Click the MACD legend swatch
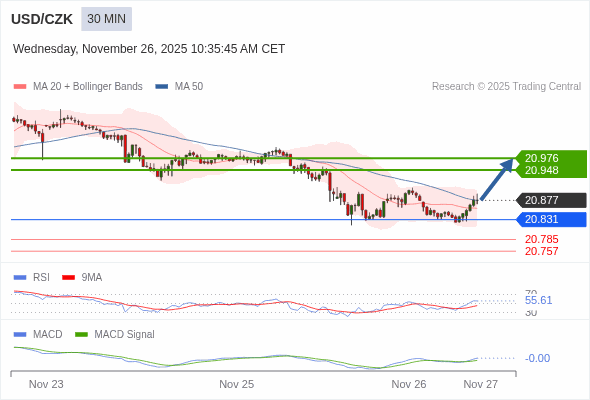590x400 pixels. pos(20,335)
